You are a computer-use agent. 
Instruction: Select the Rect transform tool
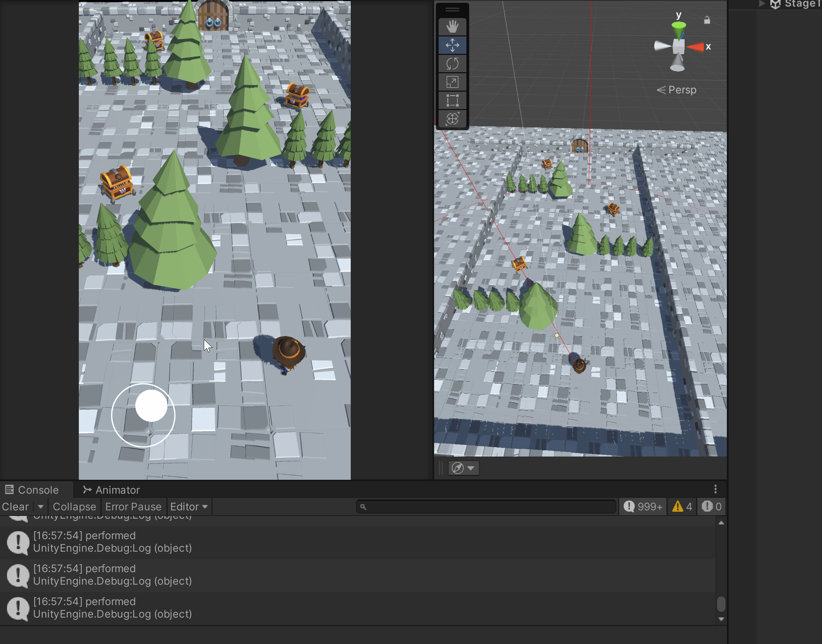point(452,101)
